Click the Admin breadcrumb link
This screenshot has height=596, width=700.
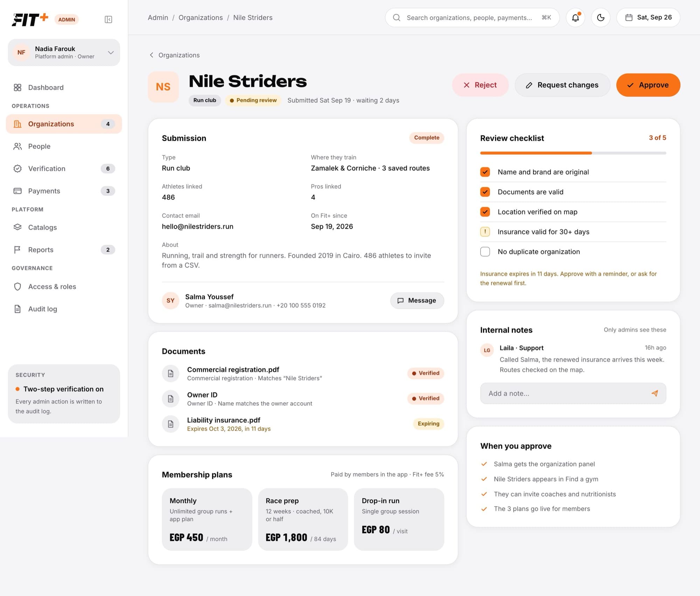tap(158, 17)
